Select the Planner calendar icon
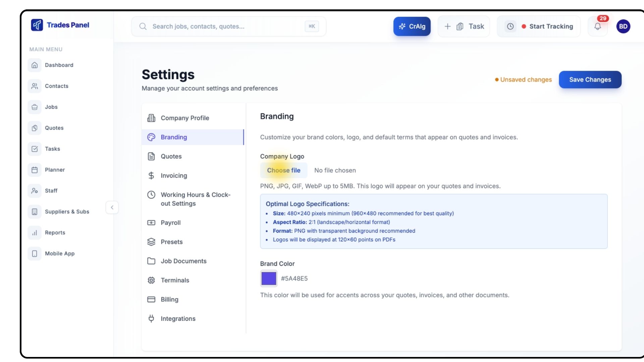This screenshot has width=644, height=362. pyautogui.click(x=35, y=170)
